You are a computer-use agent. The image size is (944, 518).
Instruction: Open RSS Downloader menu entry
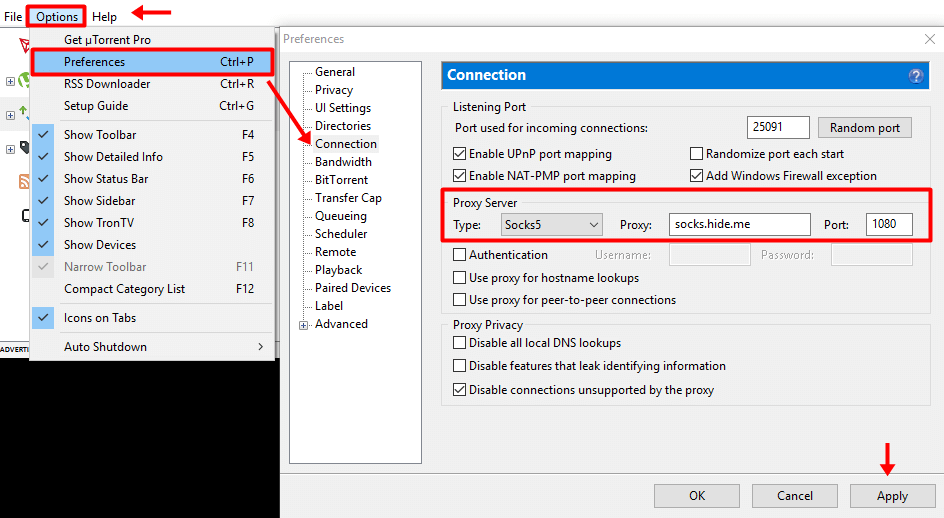tap(152, 84)
